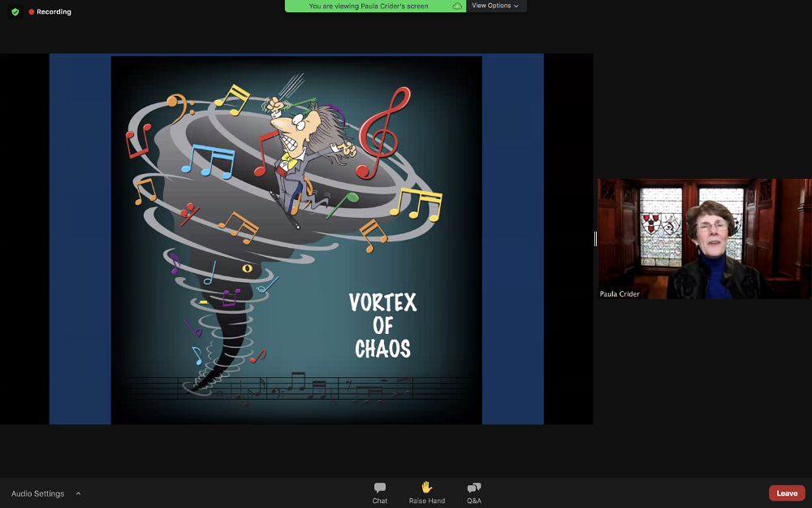Raise Hand in the webinar
Image resolution: width=812 pixels, height=508 pixels.
tap(427, 493)
